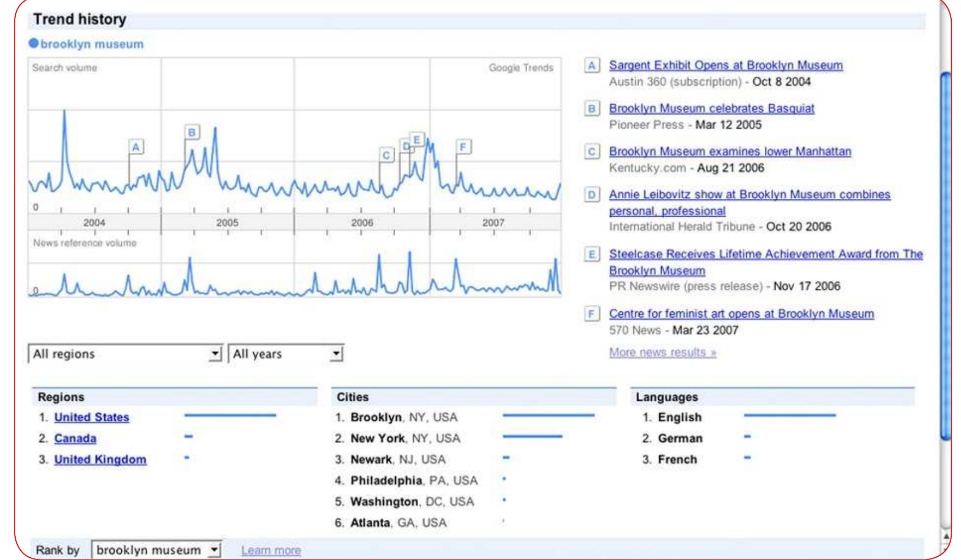Click the United States region link
The height and width of the screenshot is (560, 961).
pos(91,418)
